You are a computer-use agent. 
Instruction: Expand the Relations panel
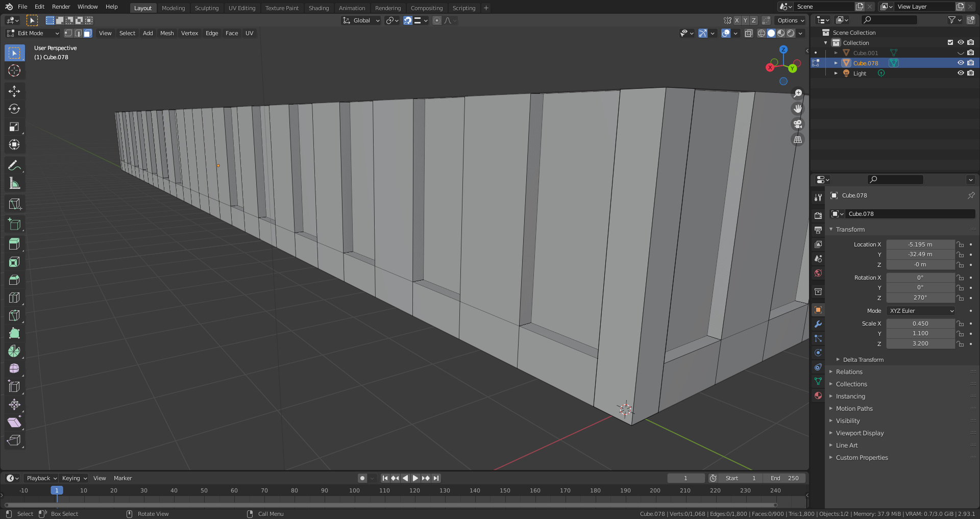coord(849,372)
